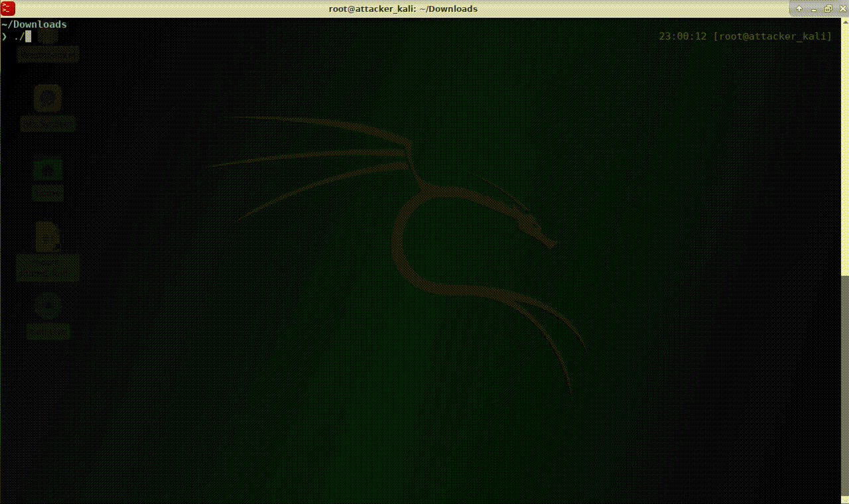Restore the terminal window size

coord(828,9)
